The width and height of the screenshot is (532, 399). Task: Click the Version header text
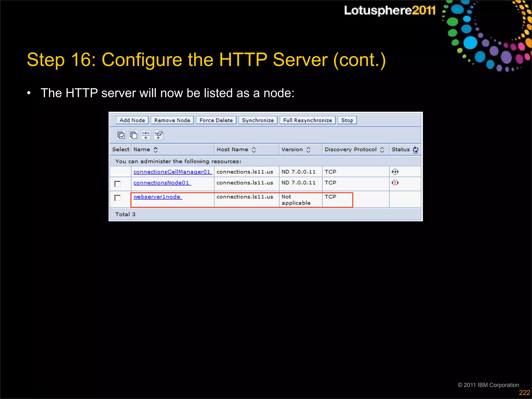point(292,149)
